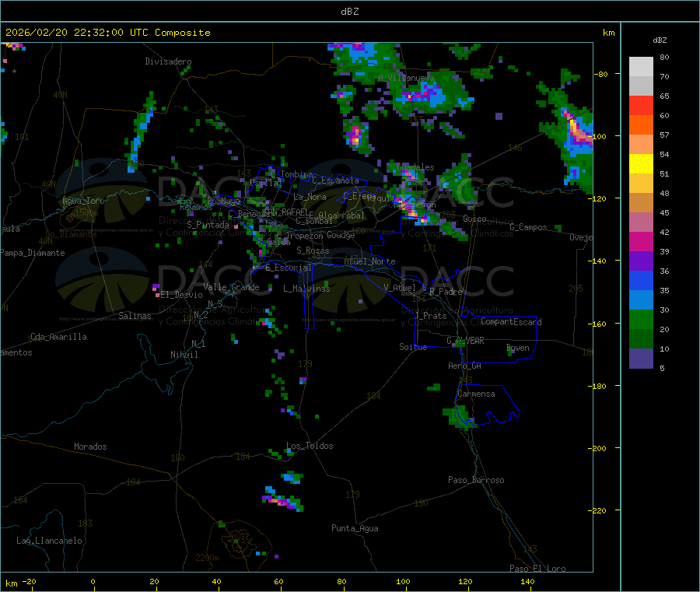Click the 'V_Atuel' map label
Viewport: 700px width, 592px height.
tap(400, 288)
